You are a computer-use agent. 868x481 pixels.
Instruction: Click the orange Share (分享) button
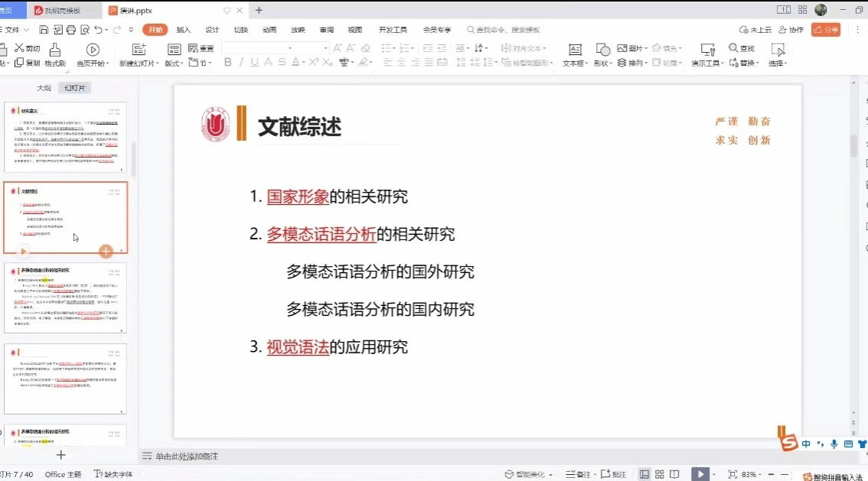[x=826, y=30]
